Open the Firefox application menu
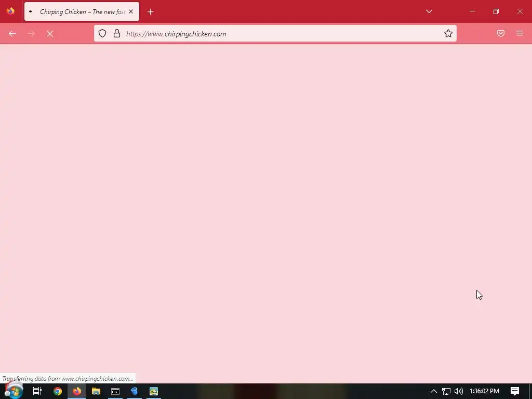 [x=520, y=33]
